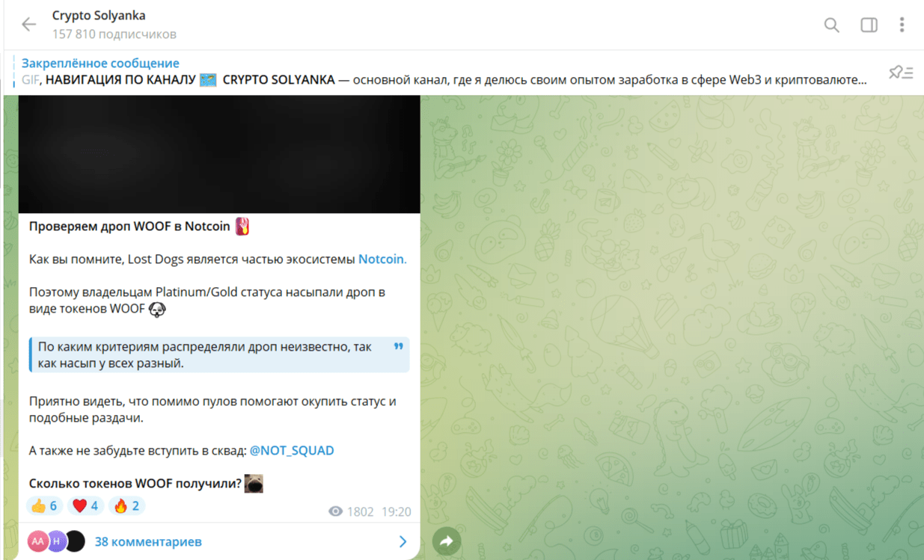
Task: Click the H commenter avatar
Action: [x=56, y=541]
